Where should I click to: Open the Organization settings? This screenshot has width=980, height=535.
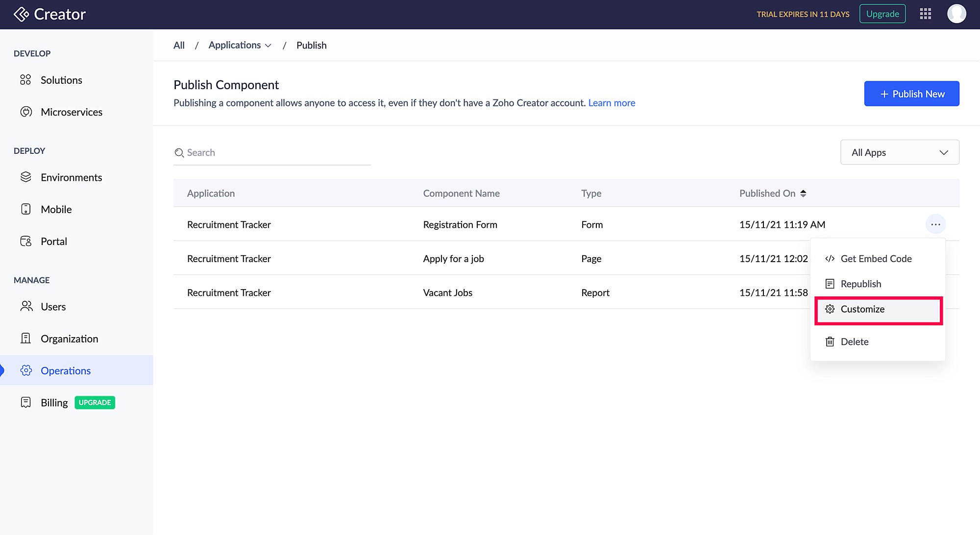click(69, 339)
